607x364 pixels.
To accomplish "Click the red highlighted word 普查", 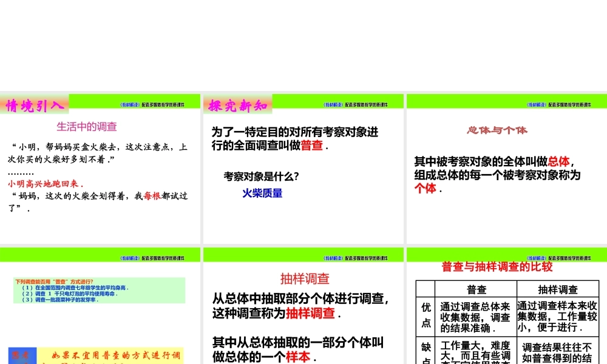I will pyautogui.click(x=313, y=146).
